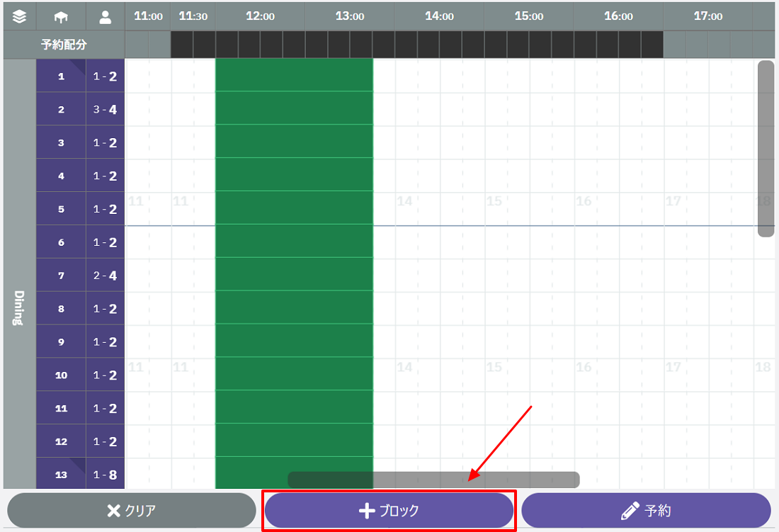The width and height of the screenshot is (779, 532).
Task: Choose table 10 row header
Action: [x=61, y=375]
